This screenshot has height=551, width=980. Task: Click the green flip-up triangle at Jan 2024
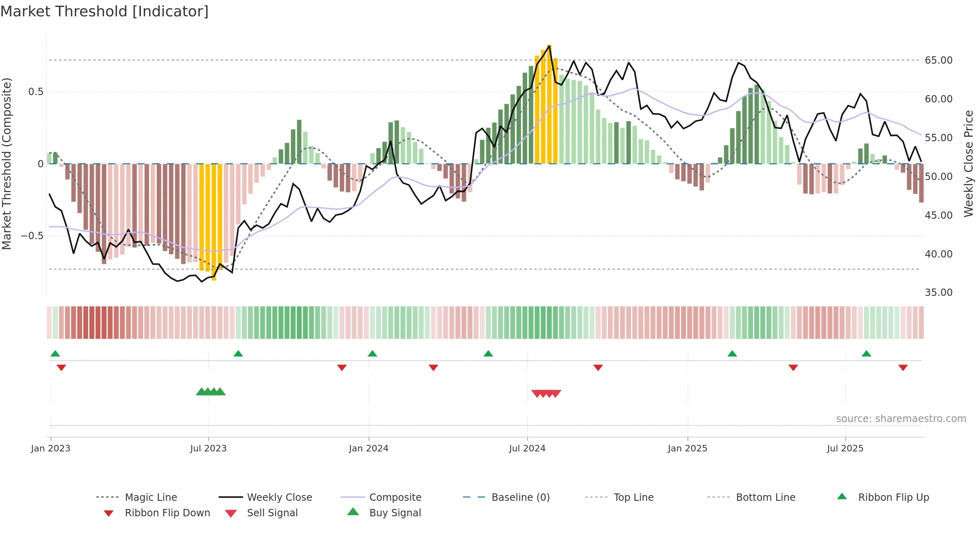(x=372, y=353)
